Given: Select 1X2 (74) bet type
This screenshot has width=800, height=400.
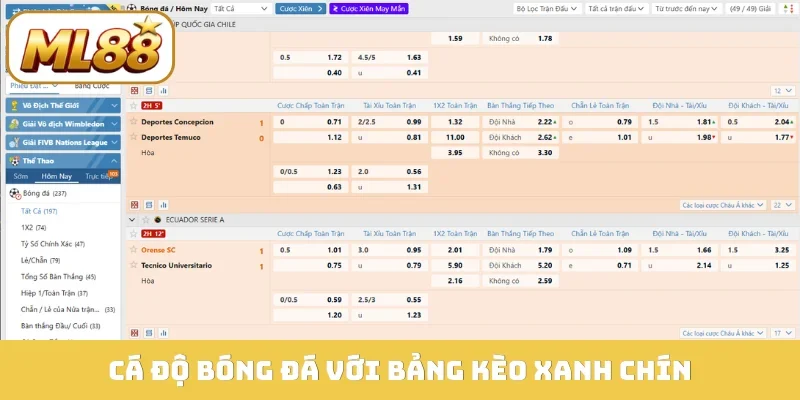Looking at the screenshot, I should point(33,228).
